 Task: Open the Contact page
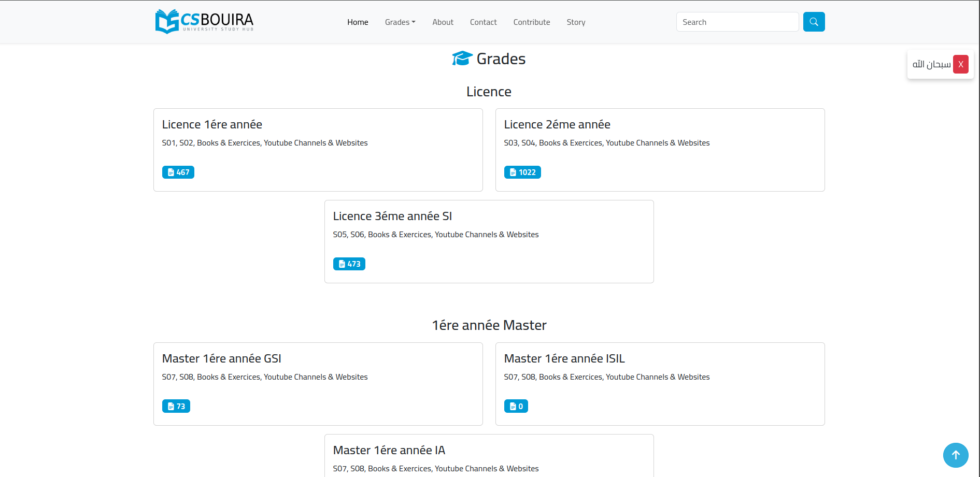pyautogui.click(x=483, y=22)
